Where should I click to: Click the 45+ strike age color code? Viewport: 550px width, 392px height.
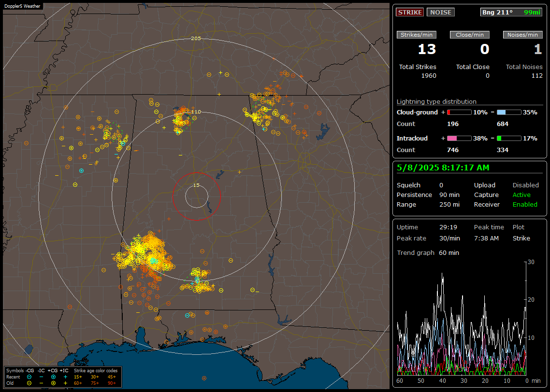[x=112, y=377]
